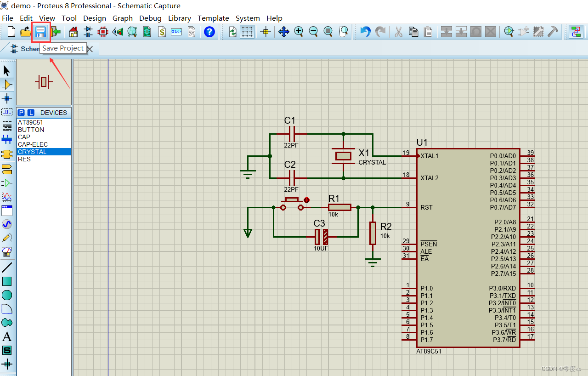Select Generator Mode sine icon

(x=7, y=224)
